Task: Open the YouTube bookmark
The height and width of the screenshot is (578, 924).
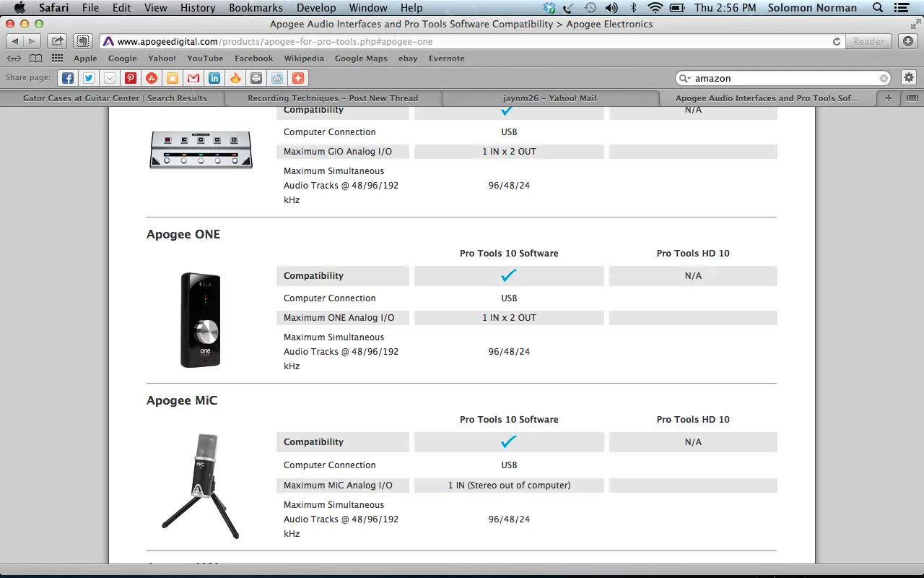Action: point(205,59)
